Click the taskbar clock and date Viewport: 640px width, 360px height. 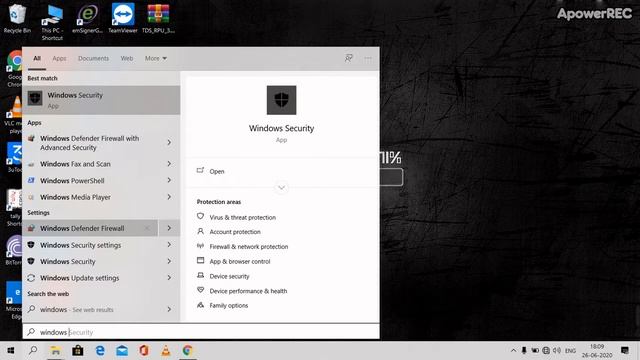[x=597, y=351]
